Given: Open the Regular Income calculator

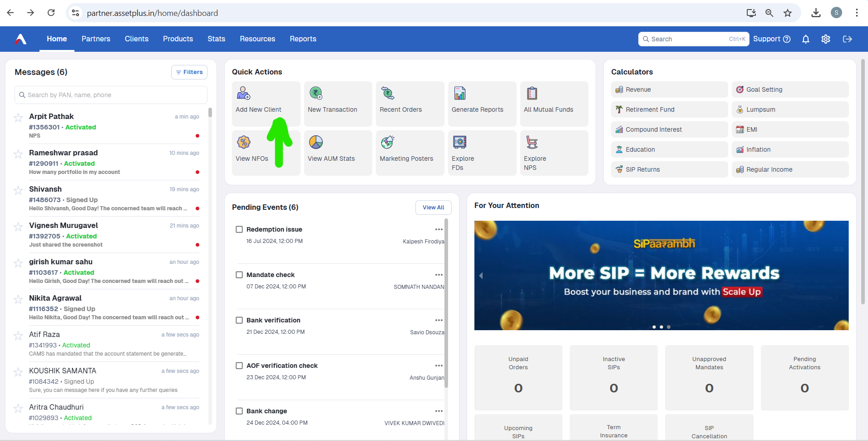Looking at the screenshot, I should (x=790, y=169).
